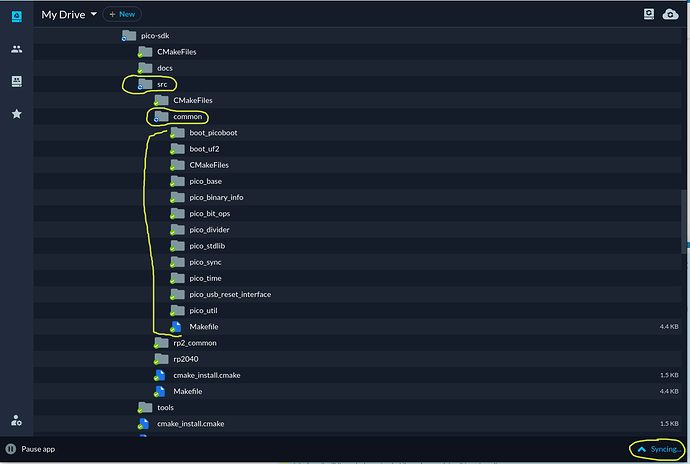Screen dimensions: 690x464
Task: Select the pico_bit_ops name
Action: pyautogui.click(x=209, y=214)
